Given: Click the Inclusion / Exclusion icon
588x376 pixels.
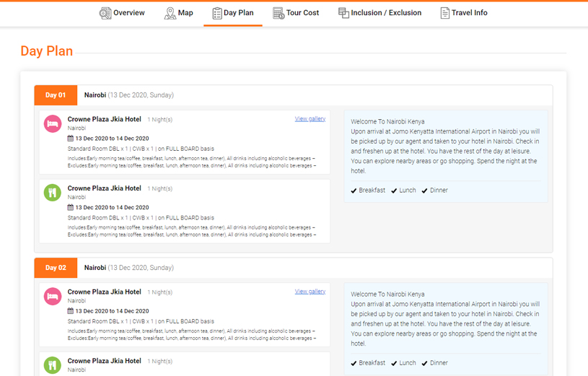Looking at the screenshot, I should tap(343, 13).
